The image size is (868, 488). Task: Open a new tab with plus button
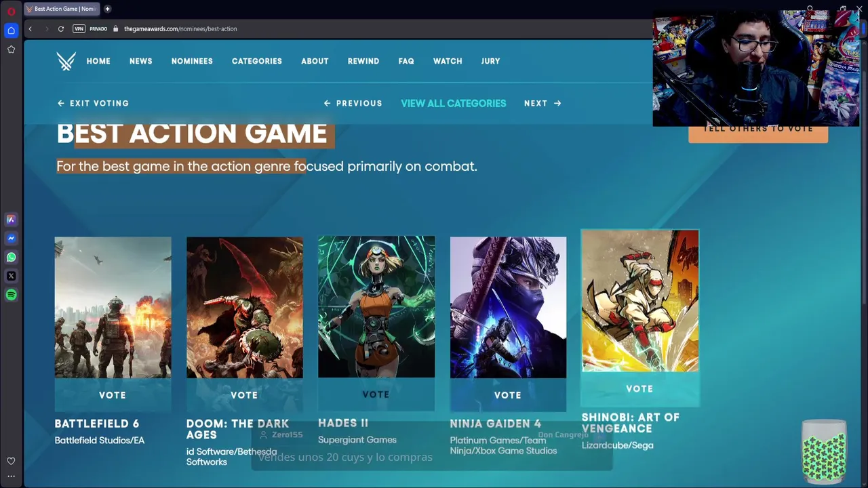[x=107, y=9]
